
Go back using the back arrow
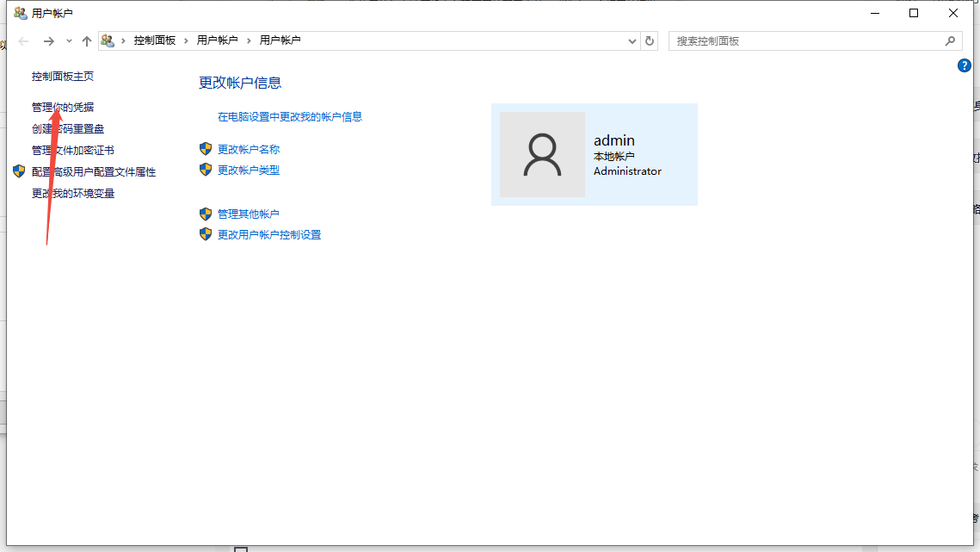coord(24,41)
